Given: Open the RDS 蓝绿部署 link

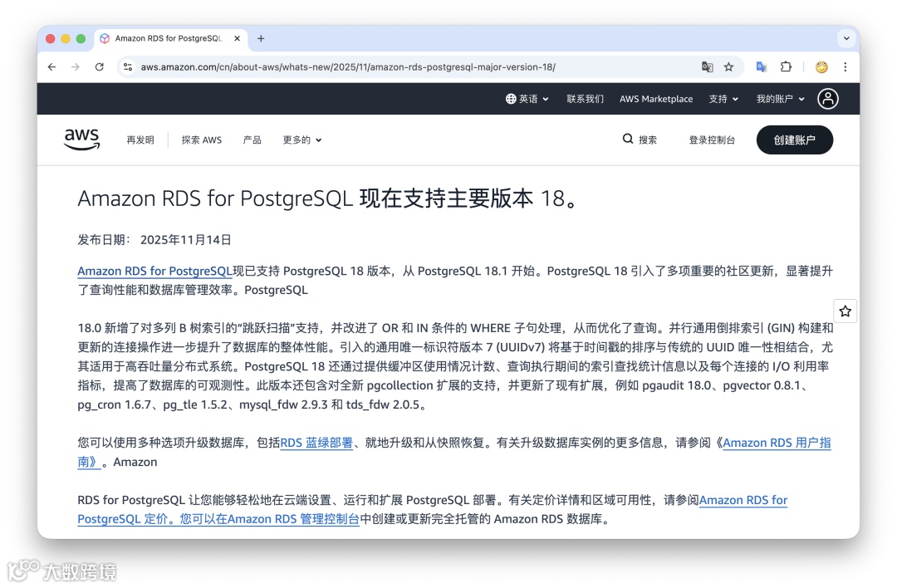Looking at the screenshot, I should point(316,443).
